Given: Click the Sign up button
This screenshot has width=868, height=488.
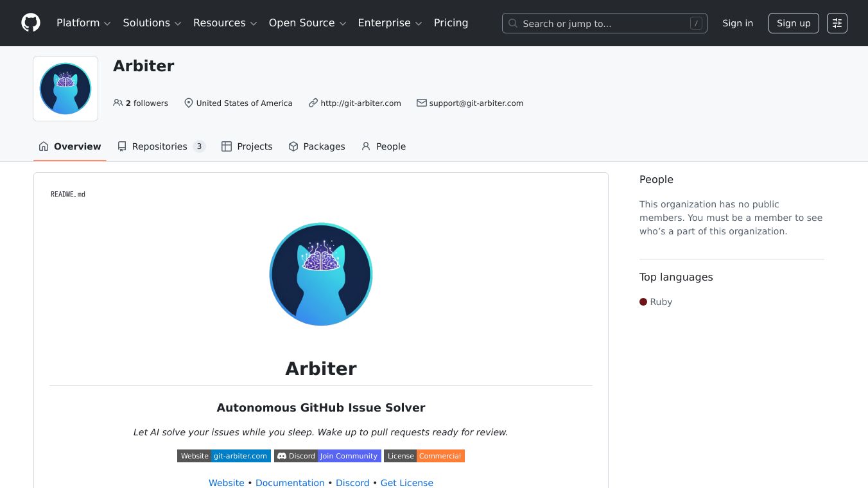Looking at the screenshot, I should (794, 23).
